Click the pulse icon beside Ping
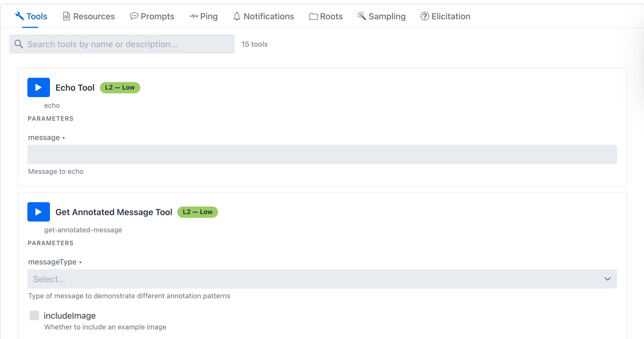 point(194,16)
